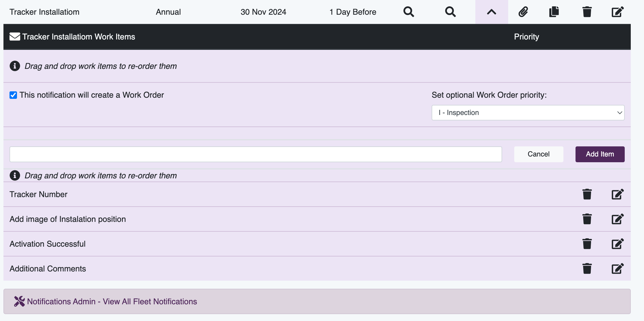Select the Activation Successful row text

click(47, 244)
